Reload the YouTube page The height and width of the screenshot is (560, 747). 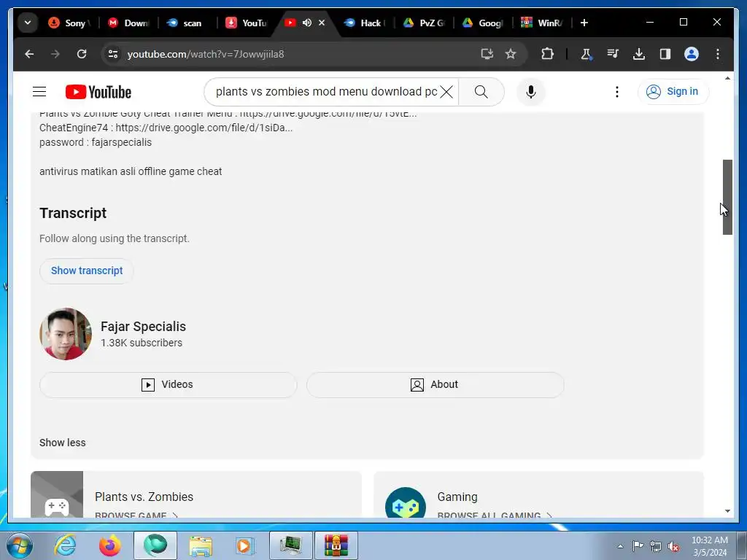tap(82, 54)
